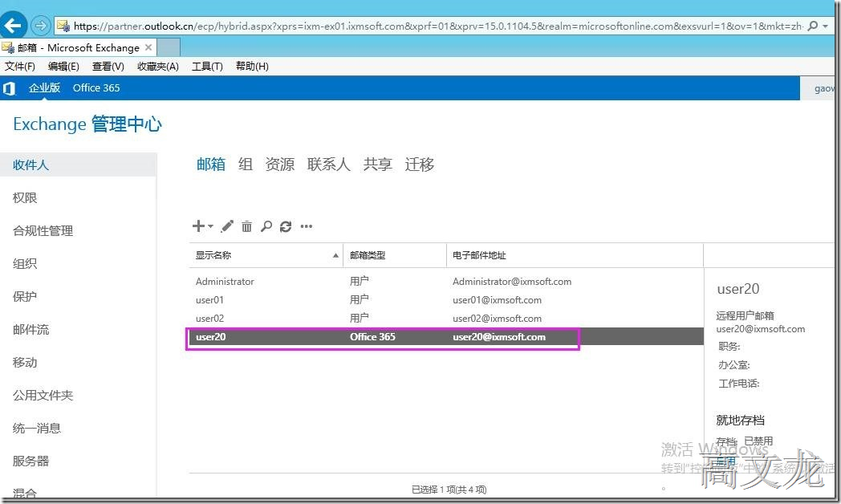This screenshot has height=504, width=841.
Task: Open the more options ellipsis icon
Action: pos(307,226)
